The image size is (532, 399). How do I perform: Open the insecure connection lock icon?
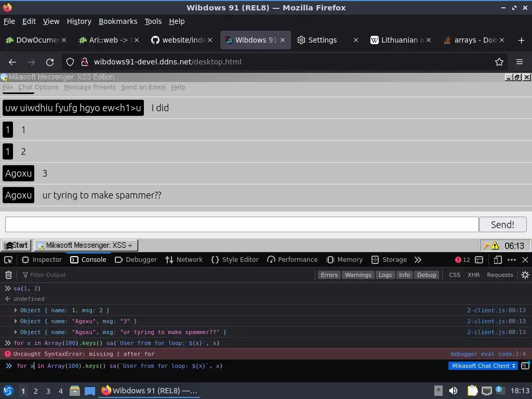pyautogui.click(x=84, y=62)
